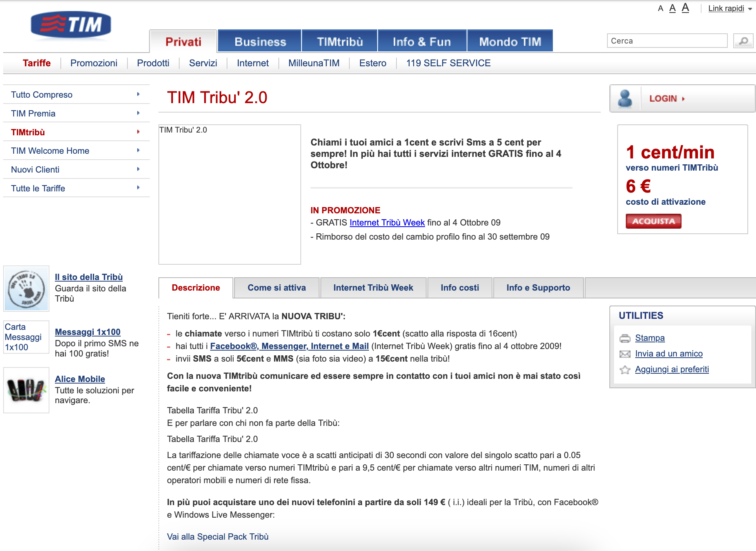Open the Prodotti submenu item

coord(153,63)
